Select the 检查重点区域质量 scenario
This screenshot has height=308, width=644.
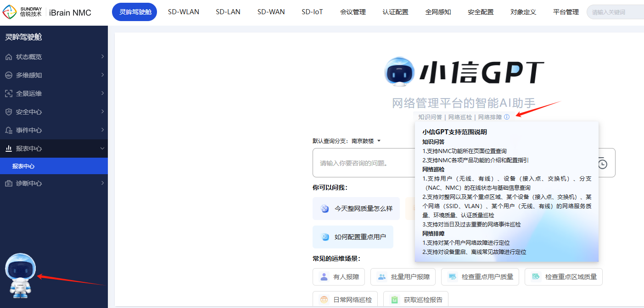tap(564, 277)
